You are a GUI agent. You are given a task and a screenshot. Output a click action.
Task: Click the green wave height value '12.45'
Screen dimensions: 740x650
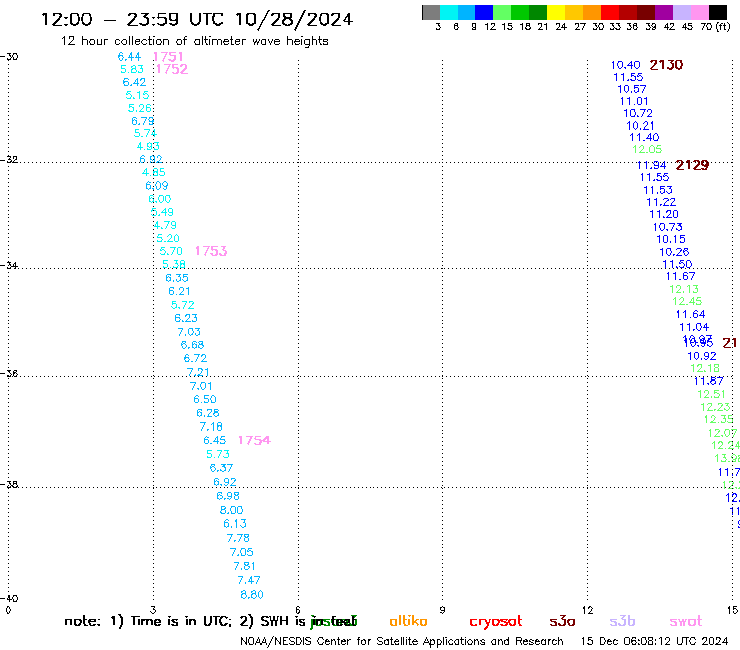[687, 301]
